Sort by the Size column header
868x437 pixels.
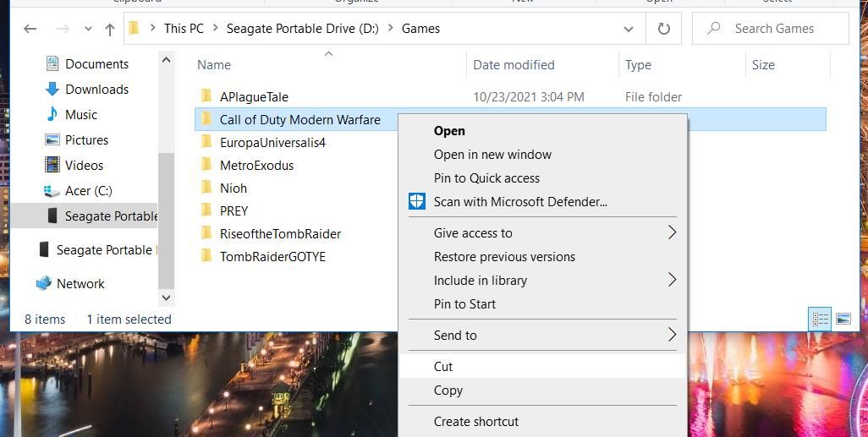coord(763,65)
